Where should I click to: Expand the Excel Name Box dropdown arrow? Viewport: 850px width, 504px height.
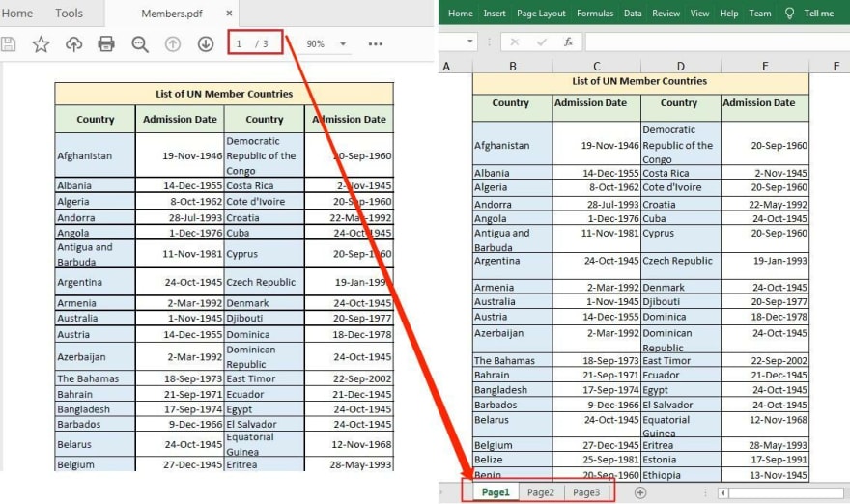[x=469, y=42]
